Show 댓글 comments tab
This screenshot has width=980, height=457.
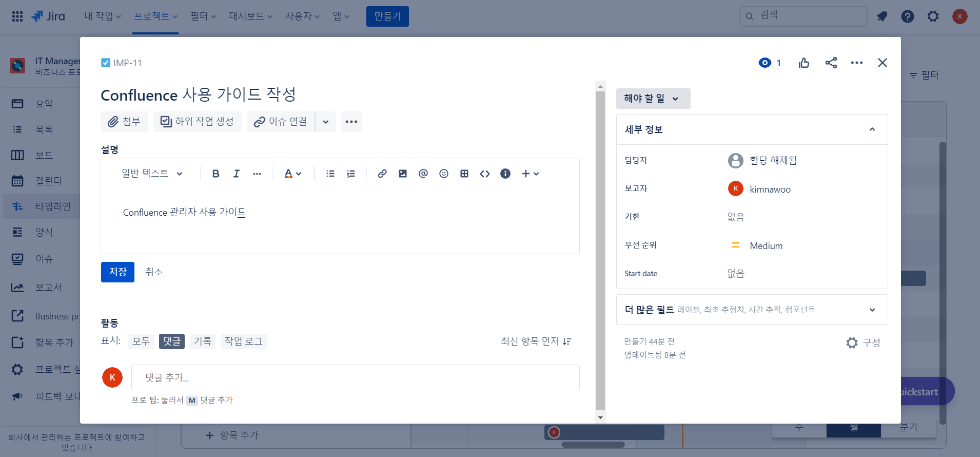(172, 341)
